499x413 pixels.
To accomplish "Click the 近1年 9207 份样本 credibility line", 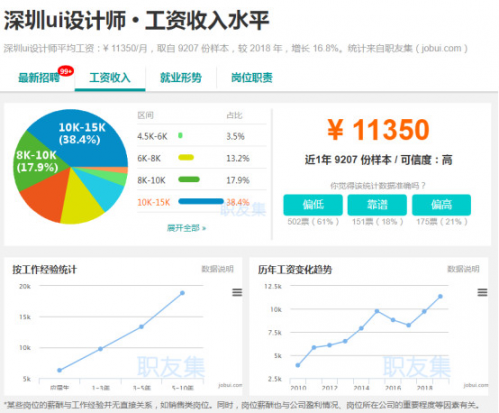I will point(378,160).
